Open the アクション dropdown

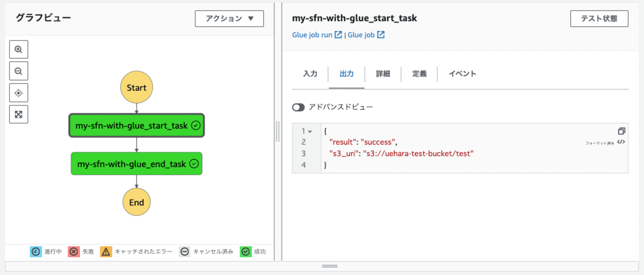pyautogui.click(x=229, y=19)
